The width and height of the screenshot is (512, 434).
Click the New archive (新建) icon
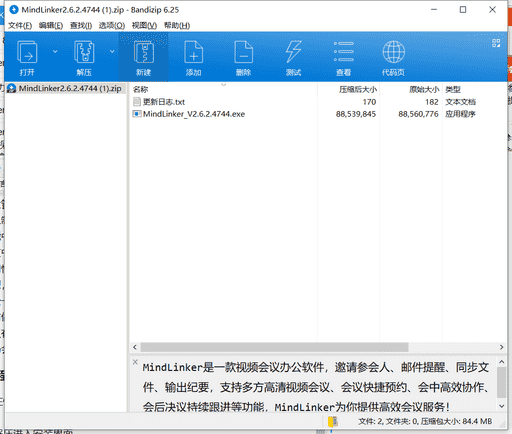click(144, 52)
